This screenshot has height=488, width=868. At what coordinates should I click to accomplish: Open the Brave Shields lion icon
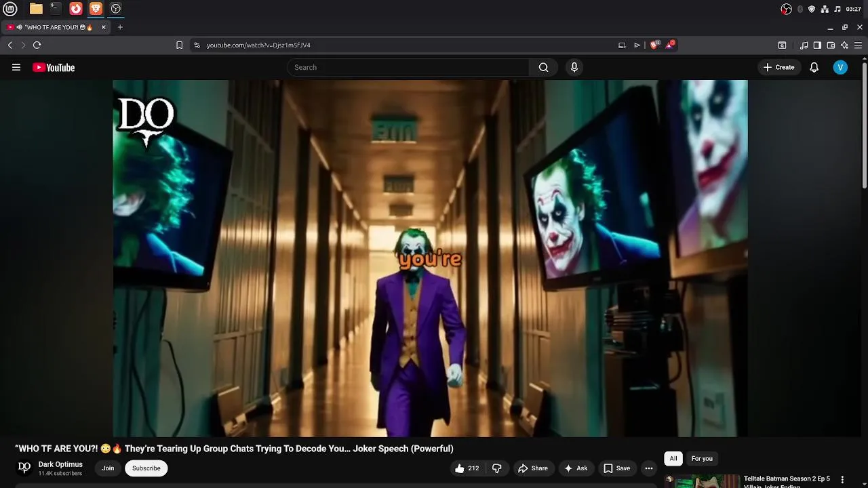tap(654, 45)
